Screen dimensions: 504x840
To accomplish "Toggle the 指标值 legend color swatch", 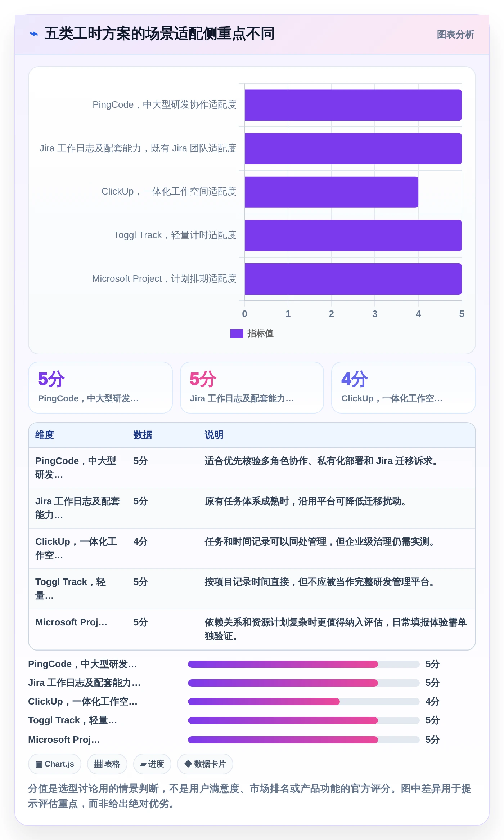I will (x=237, y=334).
